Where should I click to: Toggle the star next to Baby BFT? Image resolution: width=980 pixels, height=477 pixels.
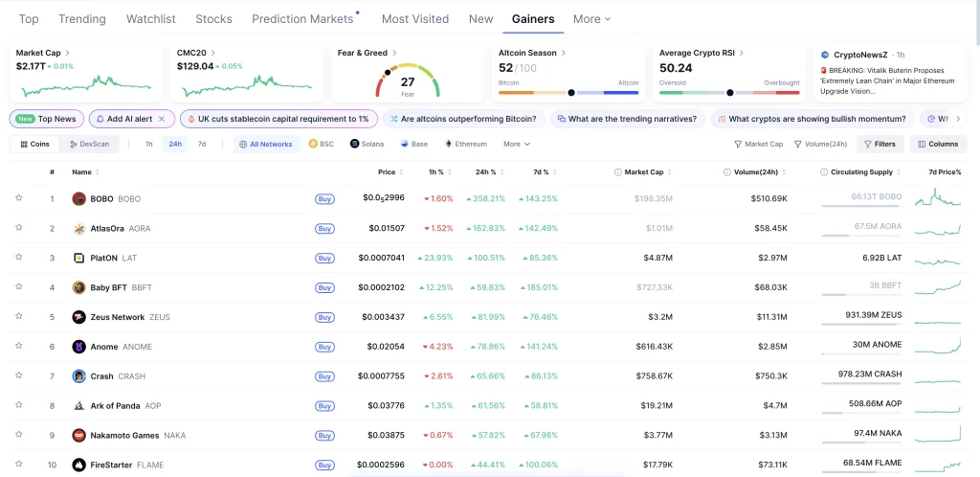(19, 286)
